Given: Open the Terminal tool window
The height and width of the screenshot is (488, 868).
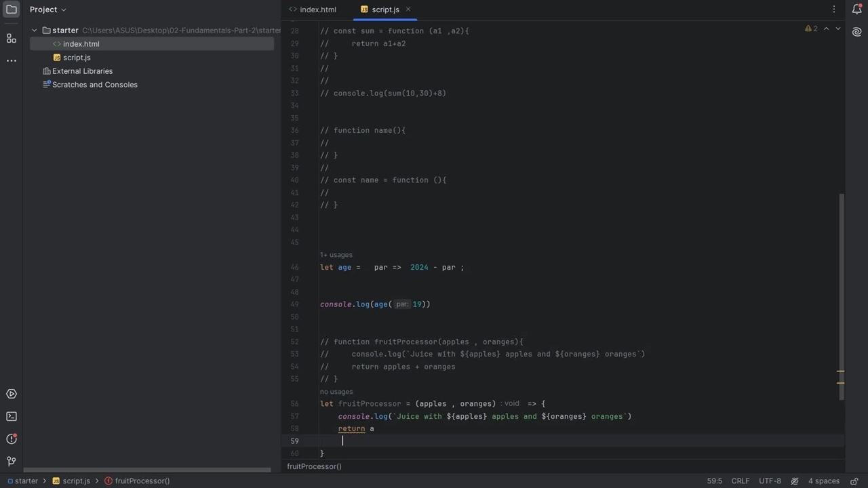Looking at the screenshot, I should point(12,417).
